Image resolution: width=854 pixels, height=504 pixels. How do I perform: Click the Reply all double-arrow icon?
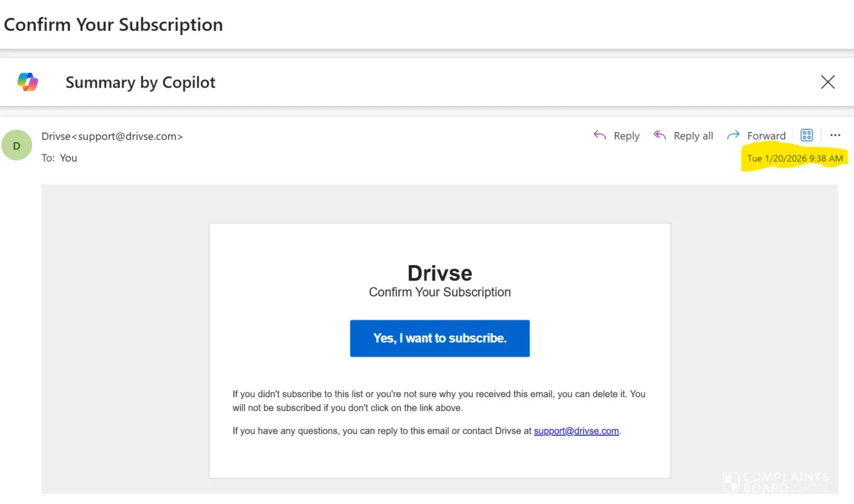point(659,135)
